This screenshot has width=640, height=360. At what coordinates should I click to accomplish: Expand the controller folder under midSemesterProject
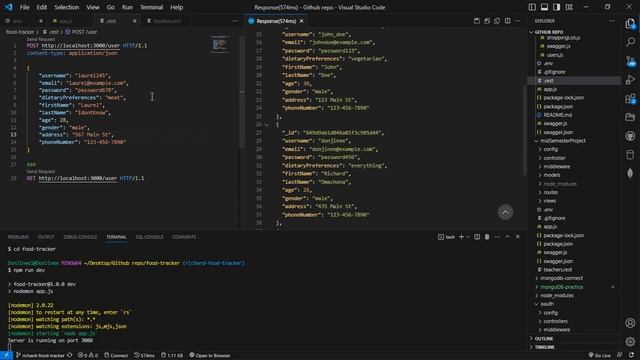click(x=540, y=158)
